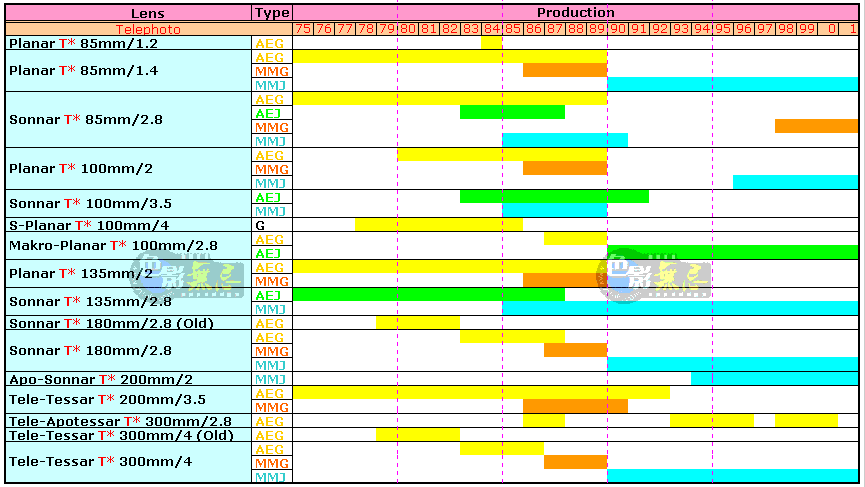Viewport: 865px width, 487px height.
Task: Click the green AEJ bar for Makro-Planar 100mm/2.8
Action: pyautogui.click(x=732, y=253)
